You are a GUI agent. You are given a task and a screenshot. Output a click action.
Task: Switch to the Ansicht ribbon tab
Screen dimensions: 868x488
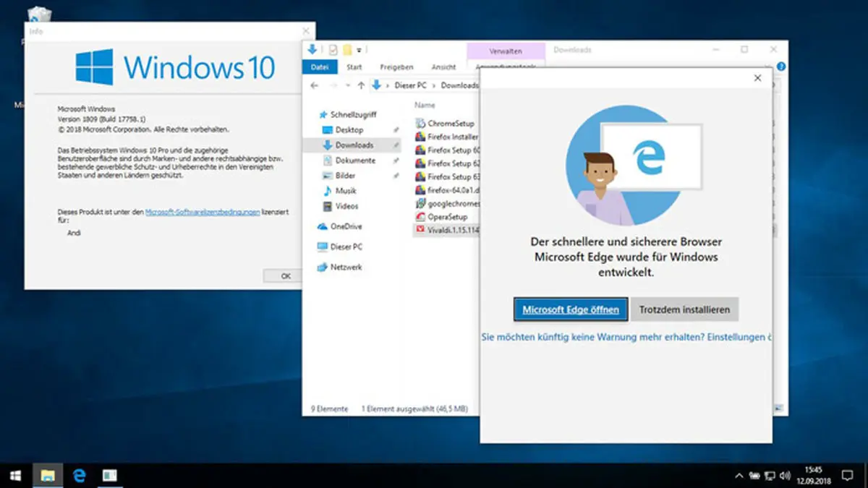[443, 67]
